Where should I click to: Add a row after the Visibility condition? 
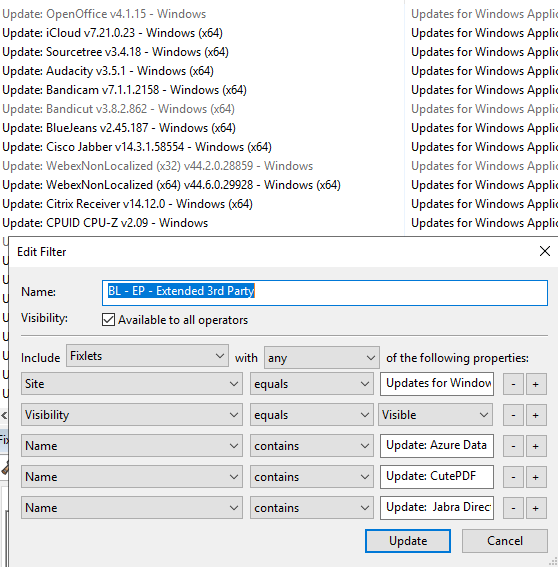pyautogui.click(x=536, y=415)
